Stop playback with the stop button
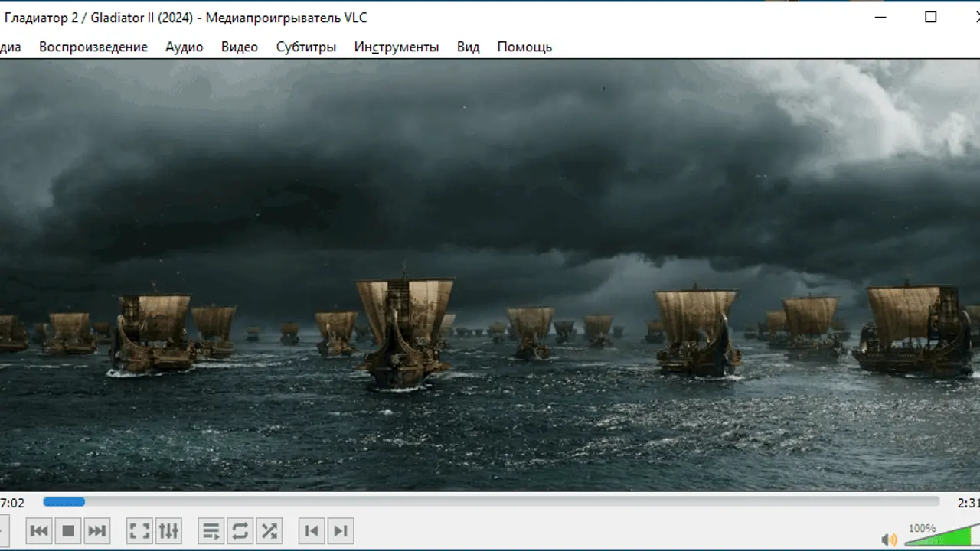Viewport: 980px width, 551px height. (68, 530)
